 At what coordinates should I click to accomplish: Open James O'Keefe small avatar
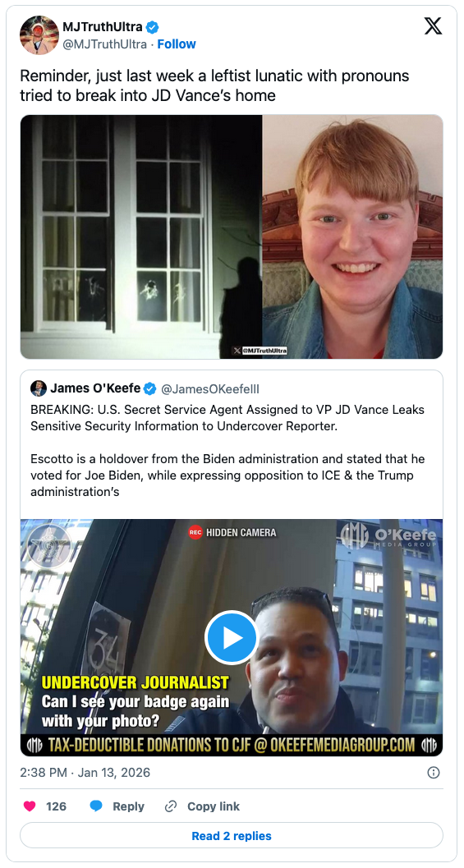point(39,388)
